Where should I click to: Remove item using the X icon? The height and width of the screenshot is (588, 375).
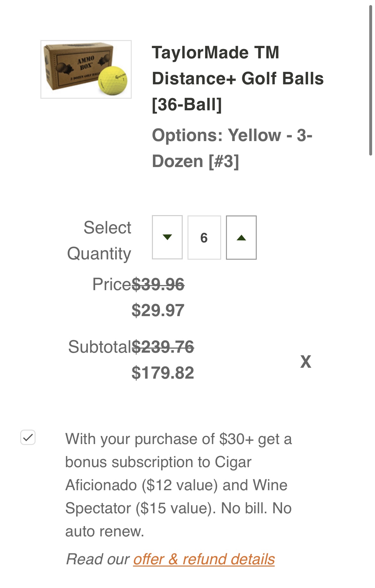(x=305, y=362)
